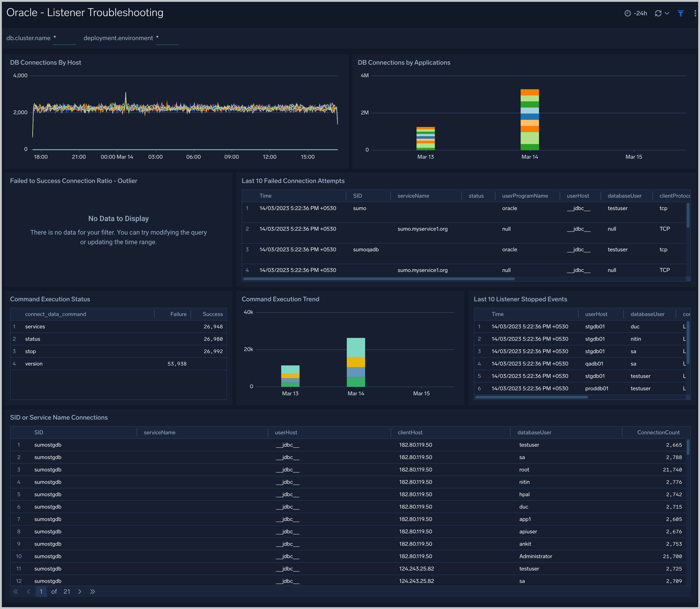Sort command status by Failure column
The height and width of the screenshot is (609, 700).
178,314
